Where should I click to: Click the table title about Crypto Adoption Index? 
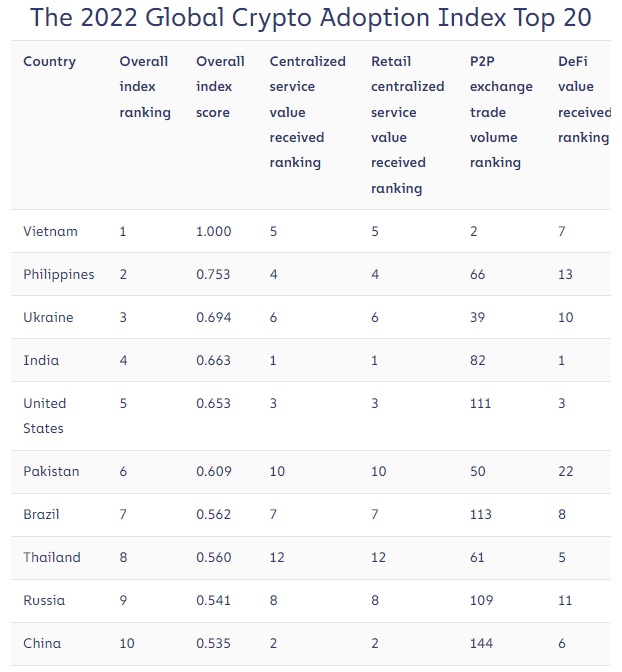coord(310,18)
